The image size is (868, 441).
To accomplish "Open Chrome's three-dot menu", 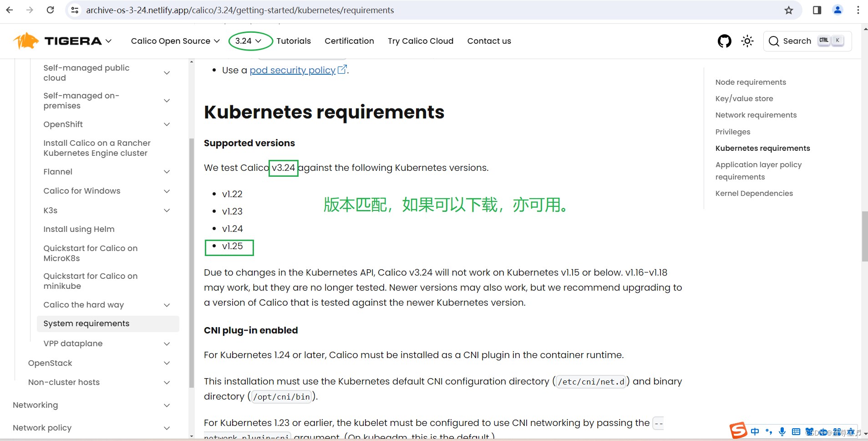I will (x=858, y=10).
